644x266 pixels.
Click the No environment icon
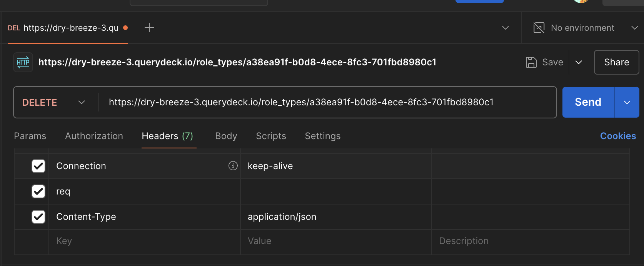click(539, 28)
